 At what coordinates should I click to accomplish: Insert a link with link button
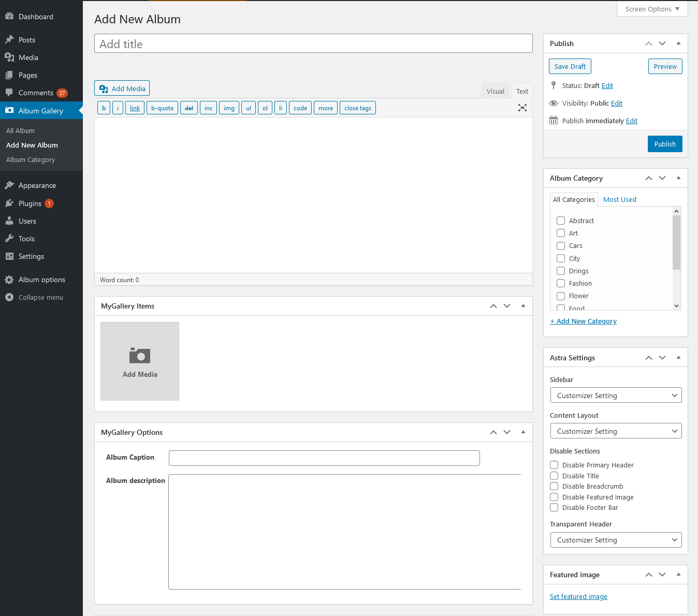click(135, 108)
